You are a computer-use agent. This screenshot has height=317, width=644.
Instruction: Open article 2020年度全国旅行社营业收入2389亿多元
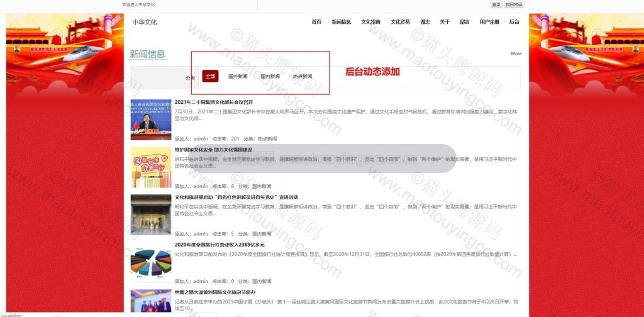pyautogui.click(x=219, y=245)
